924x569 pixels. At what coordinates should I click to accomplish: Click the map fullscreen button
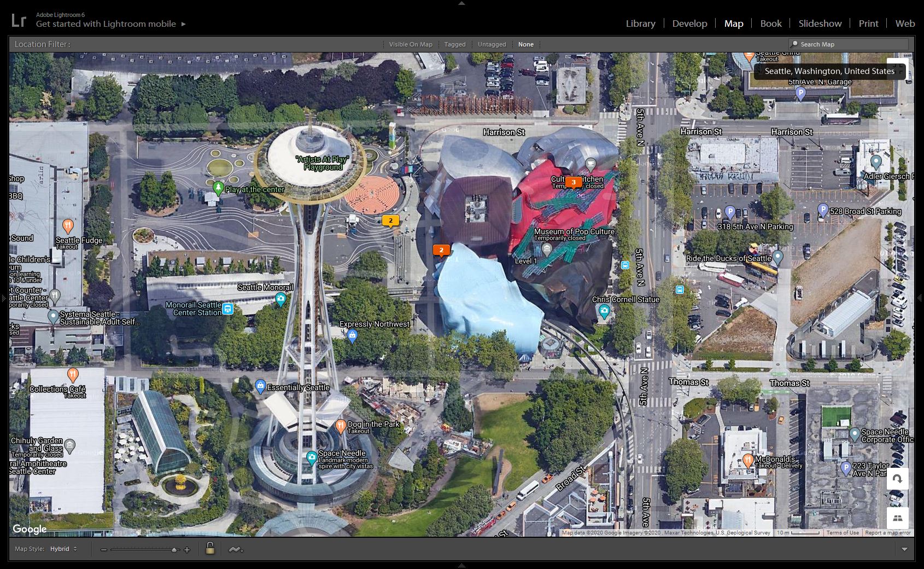click(x=897, y=69)
